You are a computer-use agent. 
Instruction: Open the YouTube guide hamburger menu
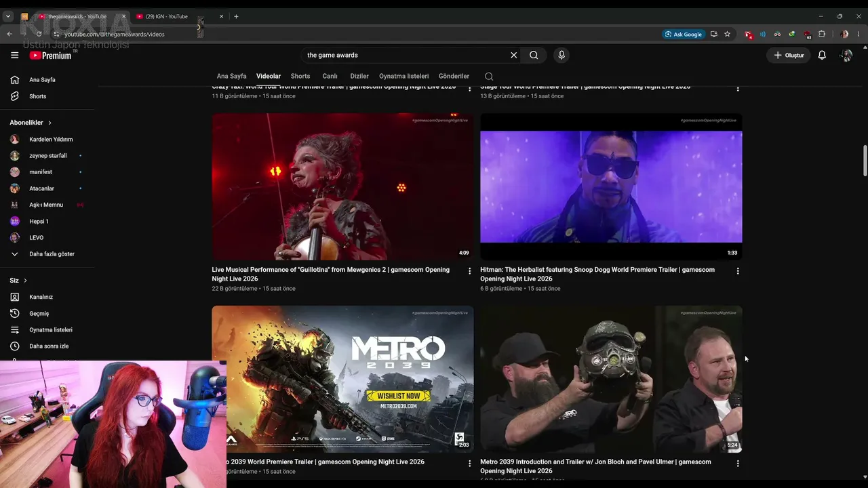coord(15,55)
